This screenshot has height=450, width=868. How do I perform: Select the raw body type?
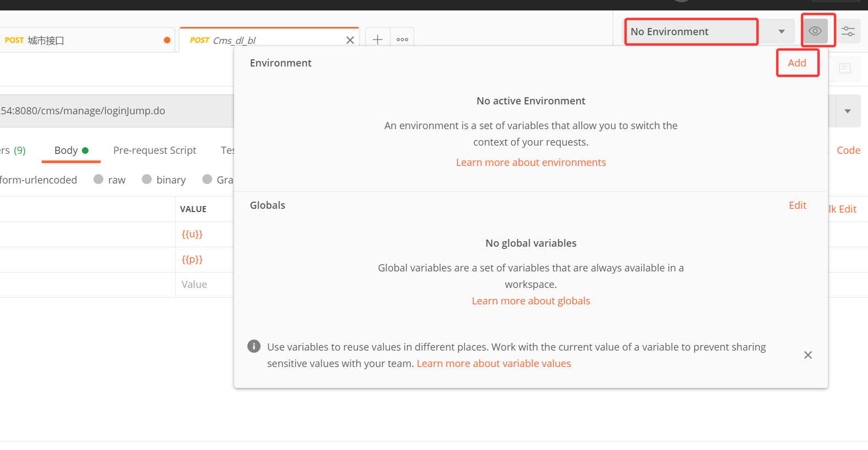click(99, 180)
